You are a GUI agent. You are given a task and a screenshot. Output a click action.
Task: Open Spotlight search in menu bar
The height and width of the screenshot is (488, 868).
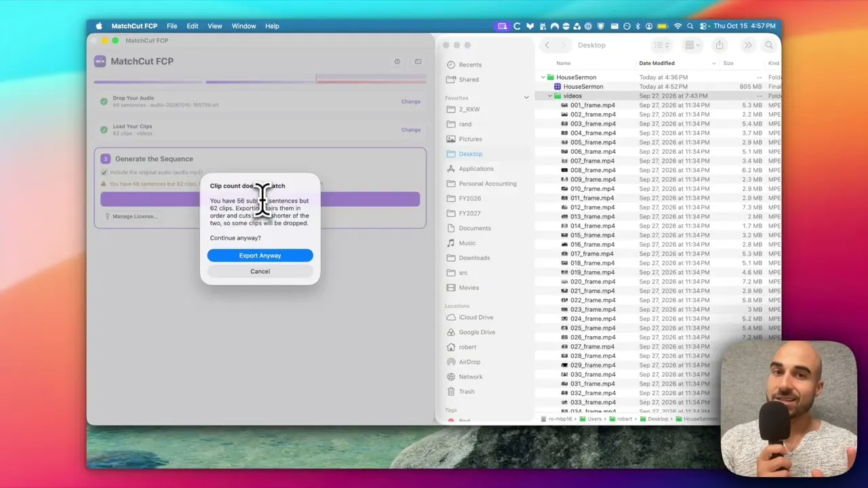coord(690,26)
